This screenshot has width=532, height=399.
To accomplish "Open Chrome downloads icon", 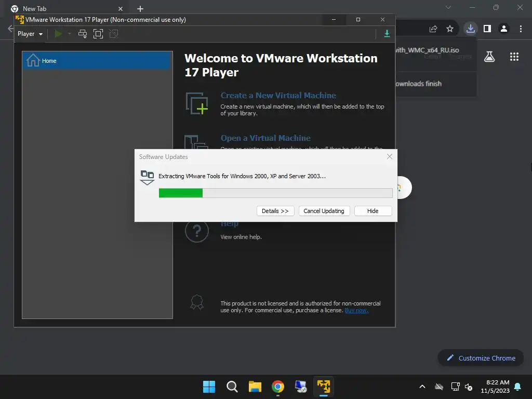I will [x=471, y=29].
